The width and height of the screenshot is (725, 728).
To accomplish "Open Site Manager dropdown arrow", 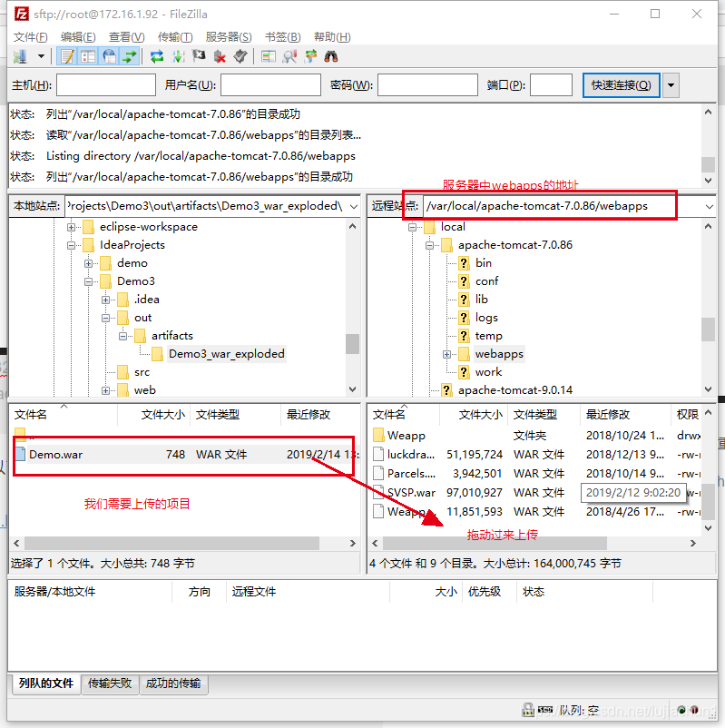I will [42, 56].
